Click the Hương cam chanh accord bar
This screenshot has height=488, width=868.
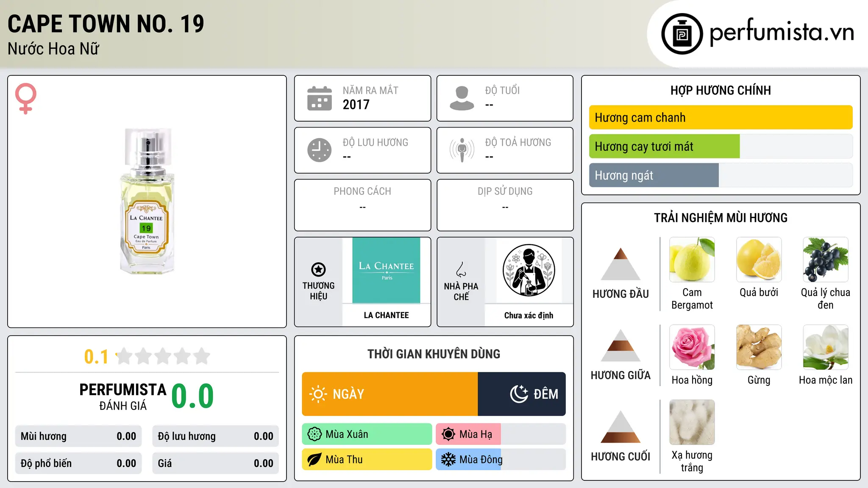coord(721,117)
